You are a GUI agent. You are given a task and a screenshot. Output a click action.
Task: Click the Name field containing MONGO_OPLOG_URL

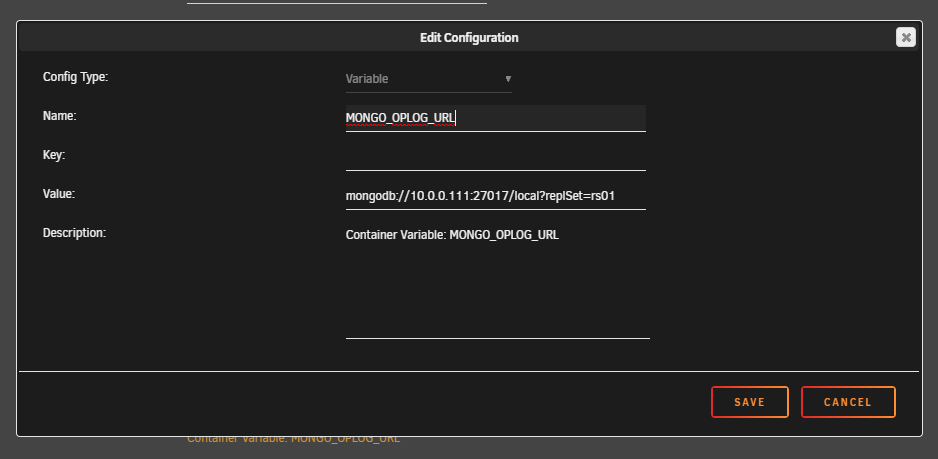(x=496, y=118)
